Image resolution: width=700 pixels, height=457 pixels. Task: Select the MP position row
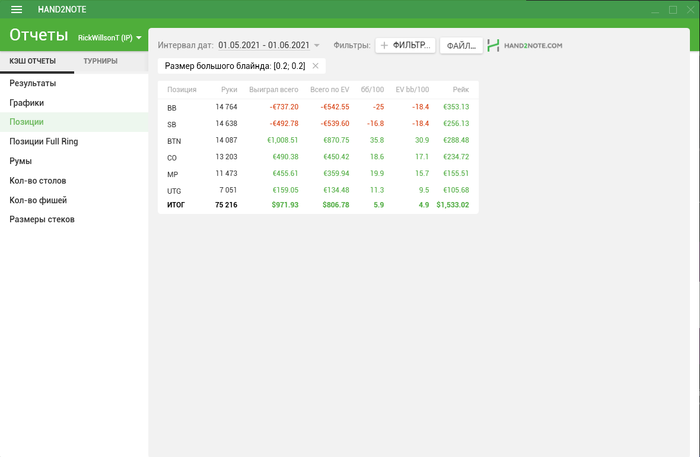(x=318, y=174)
